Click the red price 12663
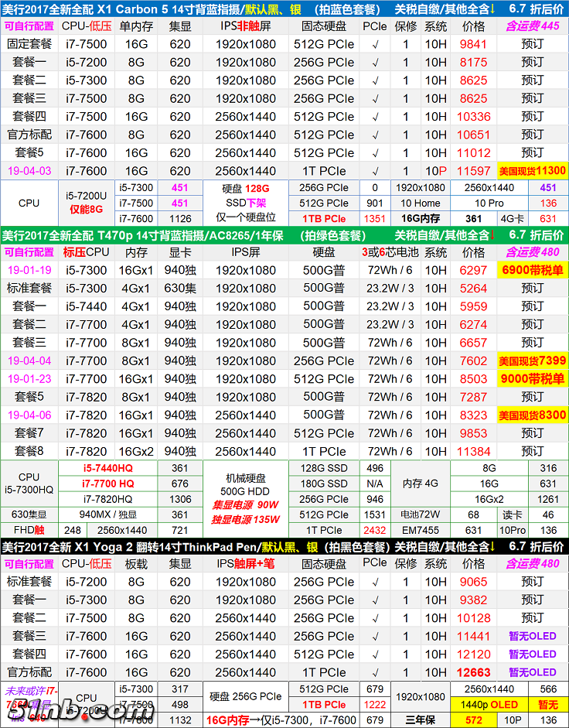This screenshot has width=569, height=728. (474, 672)
